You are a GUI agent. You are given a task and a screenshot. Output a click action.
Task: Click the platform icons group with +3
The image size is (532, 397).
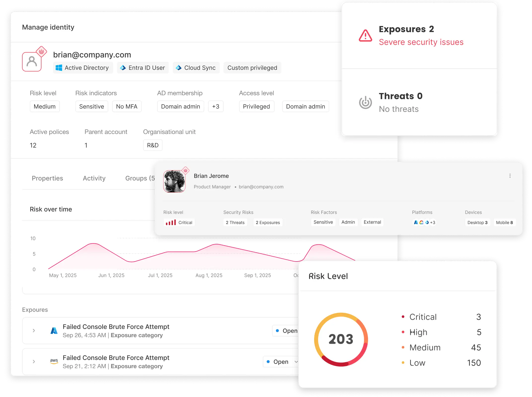pyautogui.click(x=424, y=222)
